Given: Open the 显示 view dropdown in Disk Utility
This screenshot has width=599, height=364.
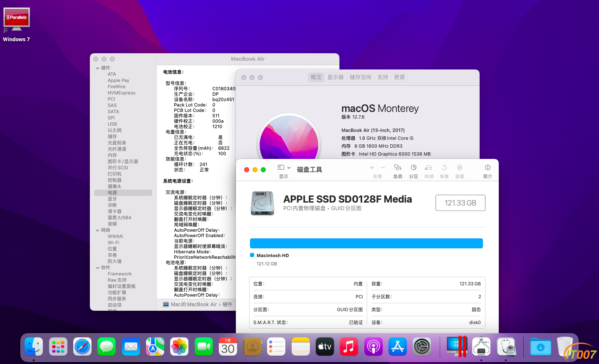Looking at the screenshot, I should click(x=284, y=168).
